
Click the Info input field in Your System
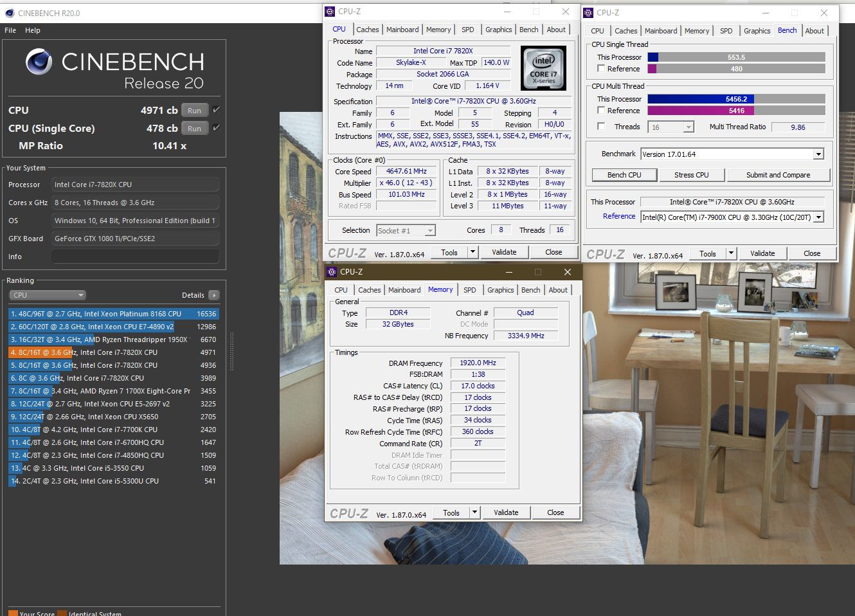135,257
